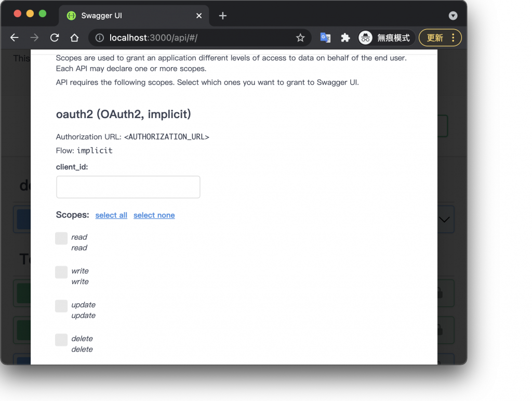Open the Google Translate extension

325,37
